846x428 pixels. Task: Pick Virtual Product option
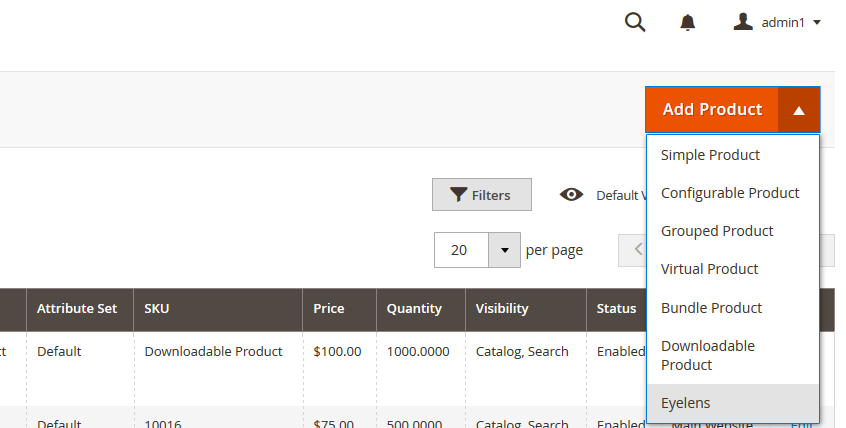tap(709, 269)
